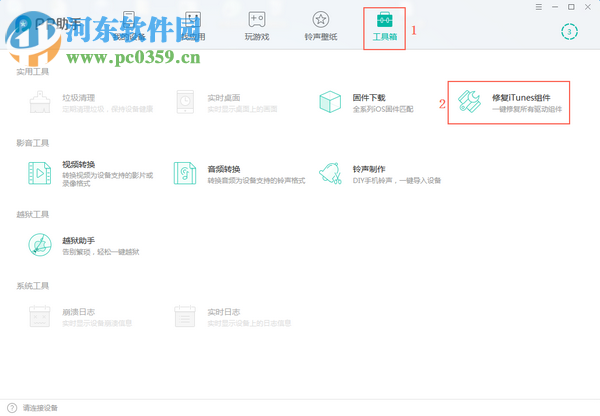The image size is (600, 416).
Task: Click the 视频转换 film icon
Action: point(40,173)
